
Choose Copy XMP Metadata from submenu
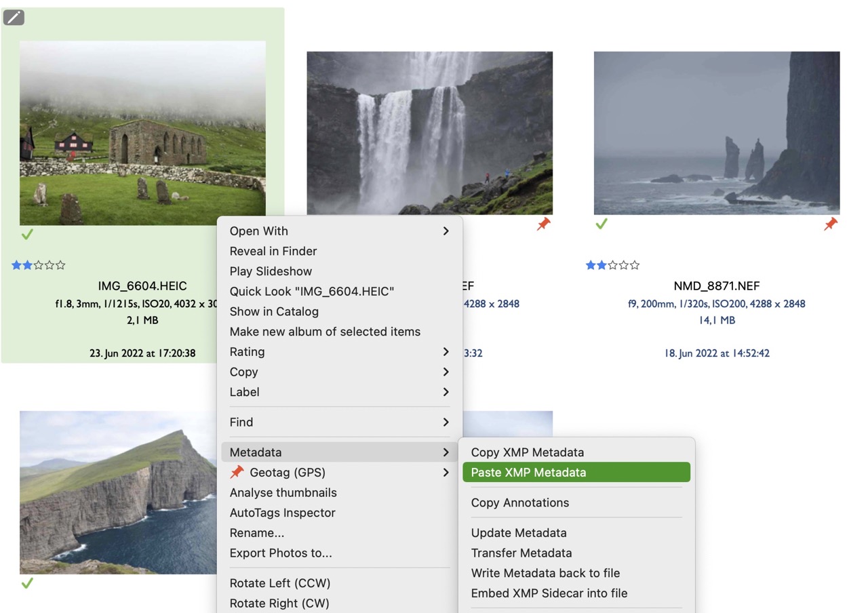[527, 452]
